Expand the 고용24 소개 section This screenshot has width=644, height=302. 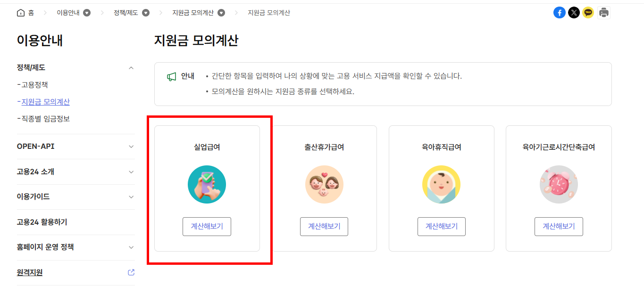point(75,171)
